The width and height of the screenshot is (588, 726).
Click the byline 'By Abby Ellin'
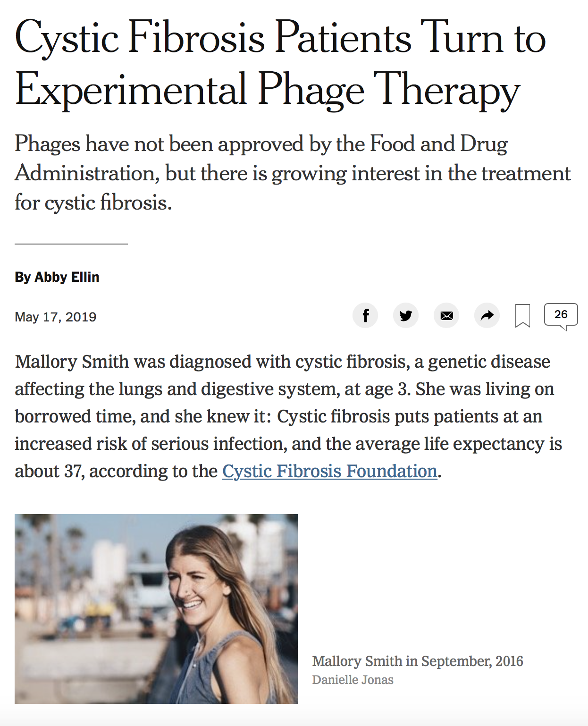pos(57,277)
